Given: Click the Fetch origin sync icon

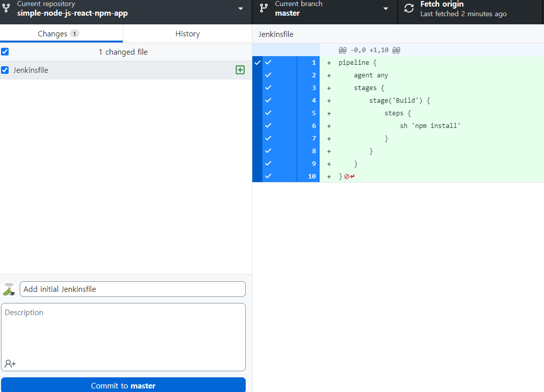Looking at the screenshot, I should (409, 8).
